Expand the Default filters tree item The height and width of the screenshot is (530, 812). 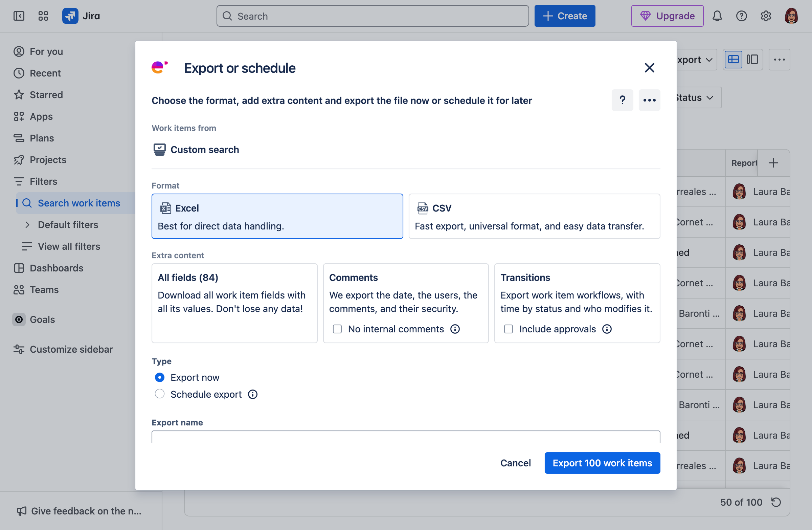[x=27, y=225]
